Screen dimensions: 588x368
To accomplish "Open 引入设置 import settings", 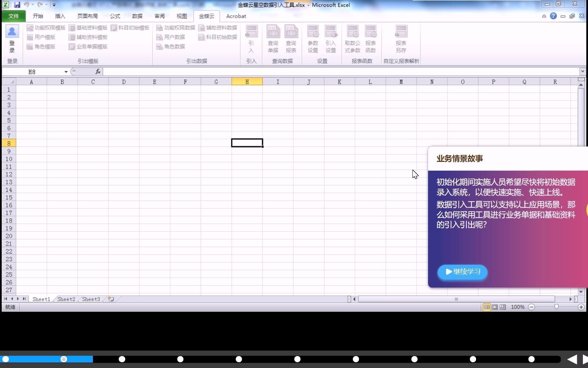I will point(331,39).
